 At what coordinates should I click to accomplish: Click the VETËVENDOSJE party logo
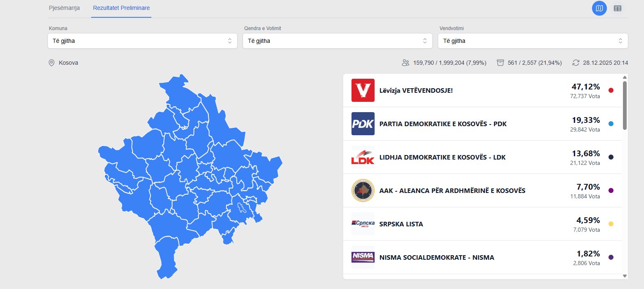point(363,90)
